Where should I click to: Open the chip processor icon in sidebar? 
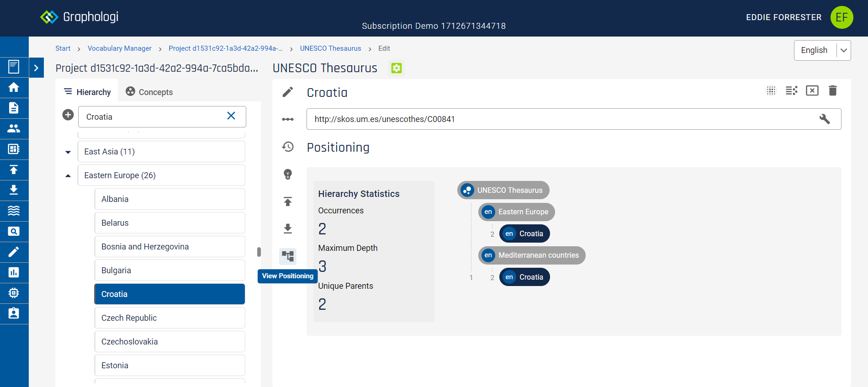(x=14, y=293)
